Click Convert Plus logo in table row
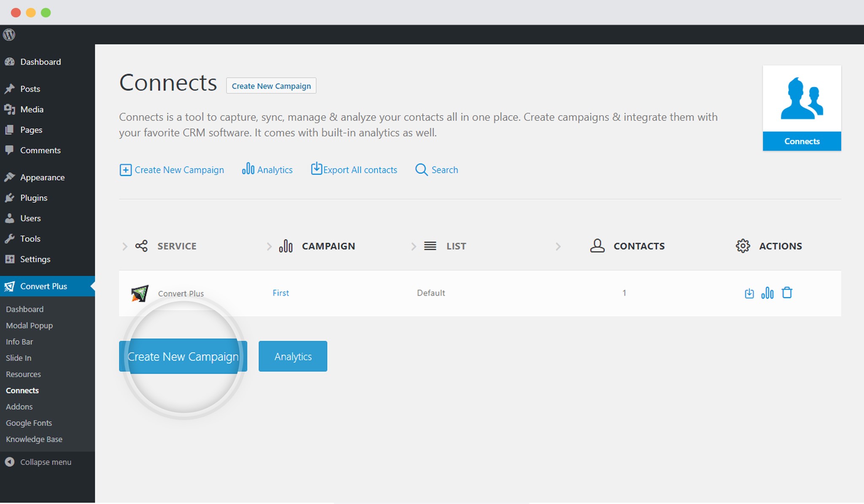The width and height of the screenshot is (864, 504). [140, 293]
